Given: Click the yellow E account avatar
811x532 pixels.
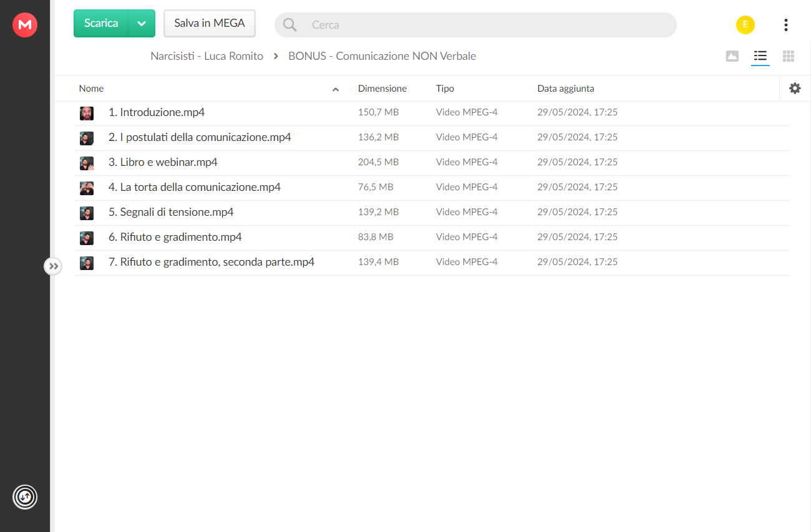Looking at the screenshot, I should click(745, 25).
